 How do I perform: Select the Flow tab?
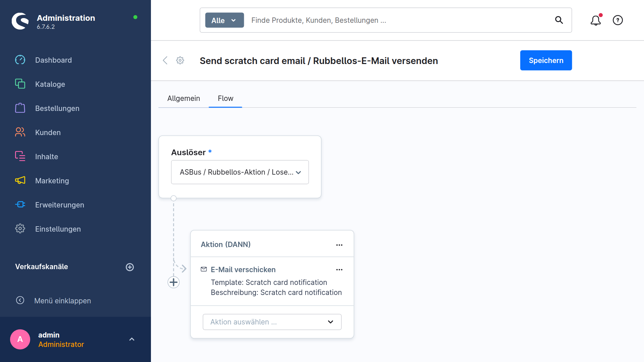225,98
